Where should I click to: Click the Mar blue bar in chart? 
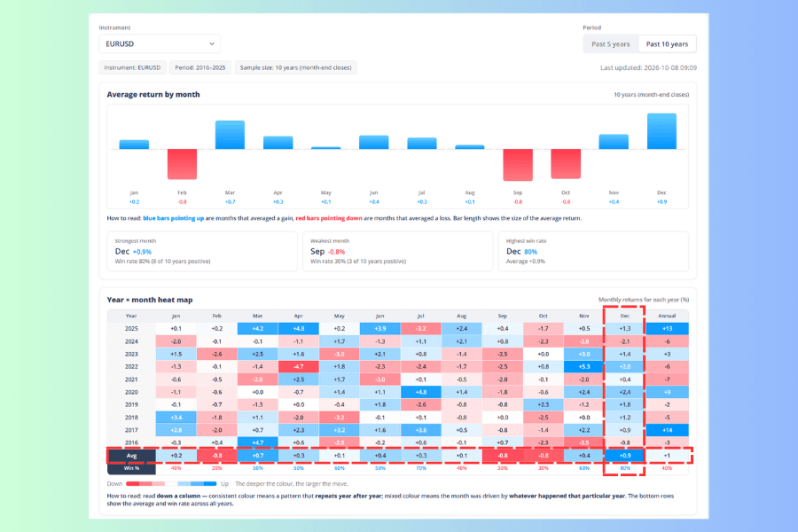pos(230,135)
